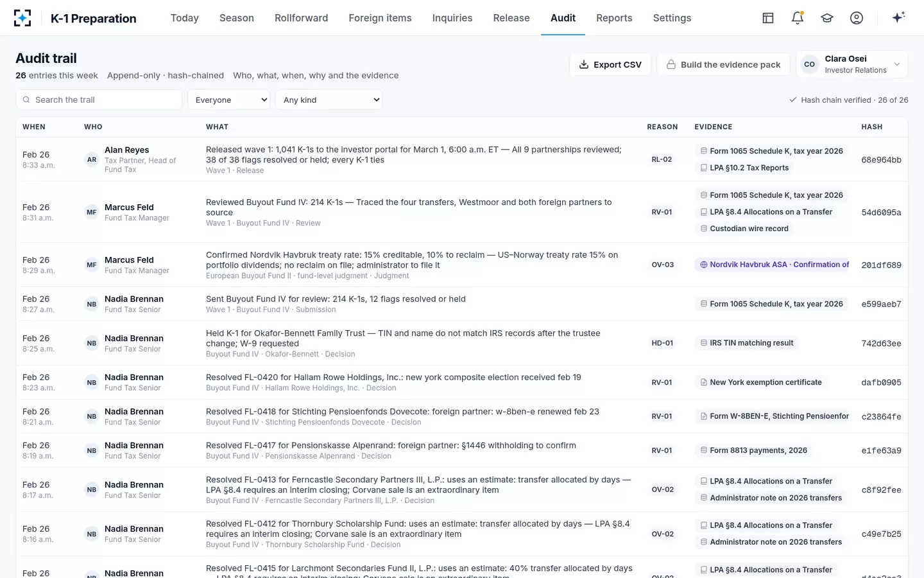Click the graduation cap learning icon
Image resolution: width=924 pixels, height=578 pixels.
827,18
